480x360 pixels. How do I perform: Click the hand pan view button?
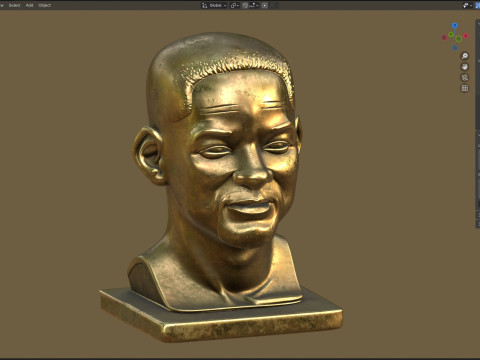[465, 67]
